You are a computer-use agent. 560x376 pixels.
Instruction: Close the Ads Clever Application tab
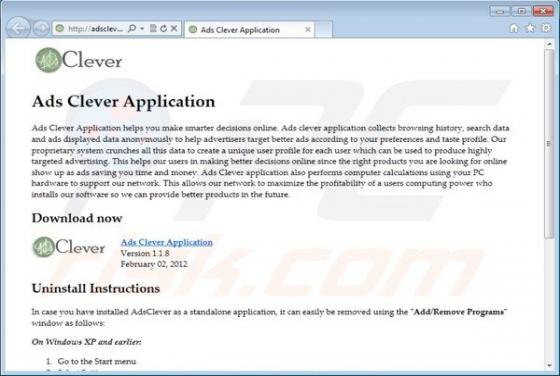coord(308,30)
